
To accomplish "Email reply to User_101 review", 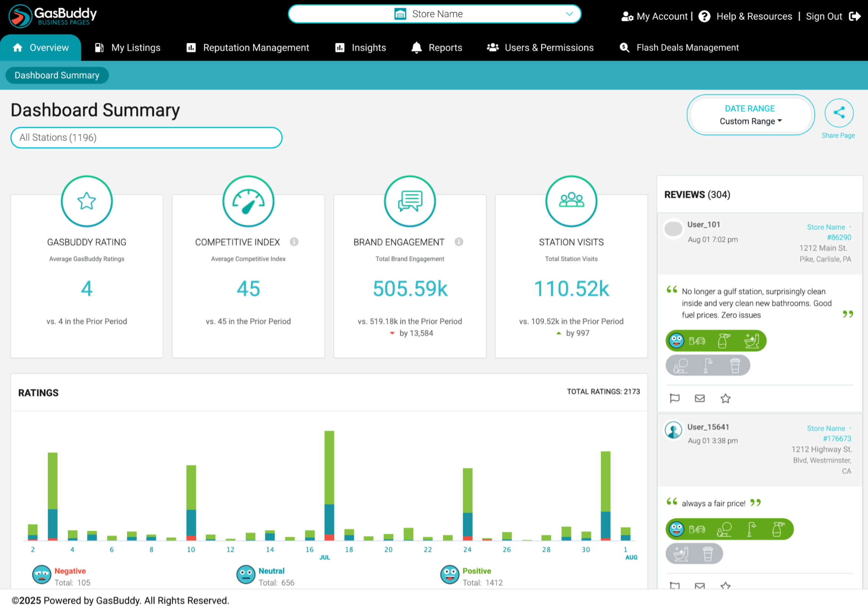I will click(700, 399).
